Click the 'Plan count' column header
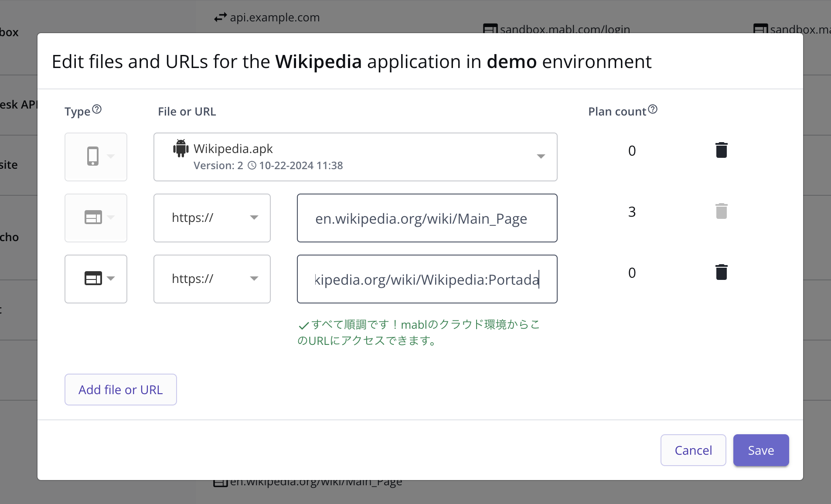The height and width of the screenshot is (504, 831). 617,112
